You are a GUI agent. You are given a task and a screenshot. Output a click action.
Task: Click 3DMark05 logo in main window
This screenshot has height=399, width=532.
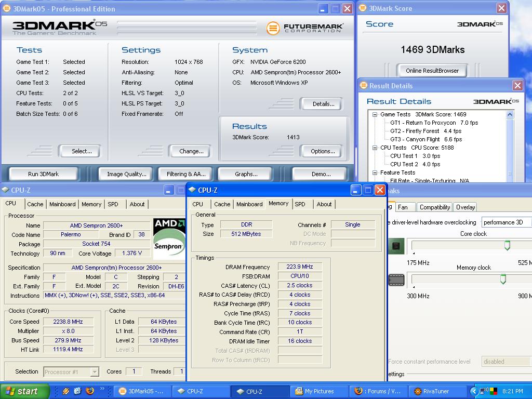point(60,27)
